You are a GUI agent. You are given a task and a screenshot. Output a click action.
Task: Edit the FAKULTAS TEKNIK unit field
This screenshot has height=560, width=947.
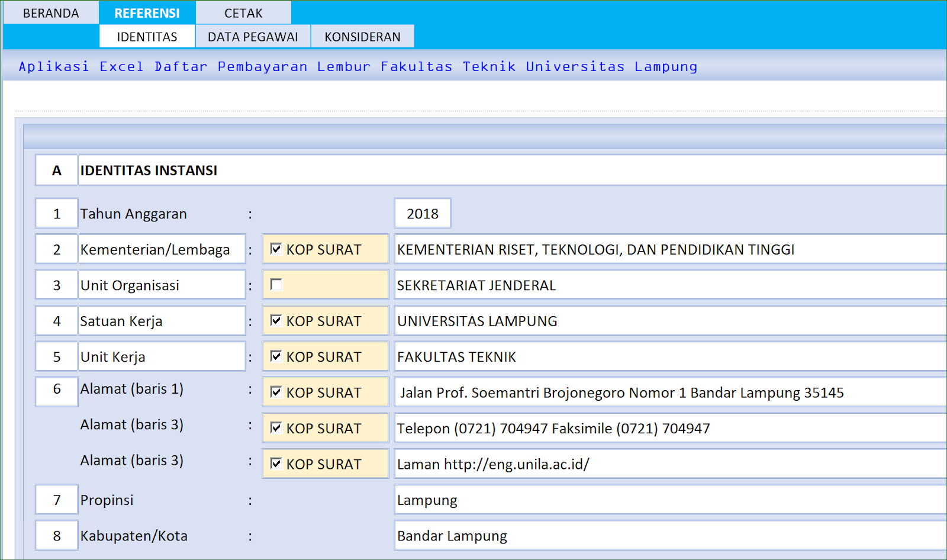click(592, 356)
